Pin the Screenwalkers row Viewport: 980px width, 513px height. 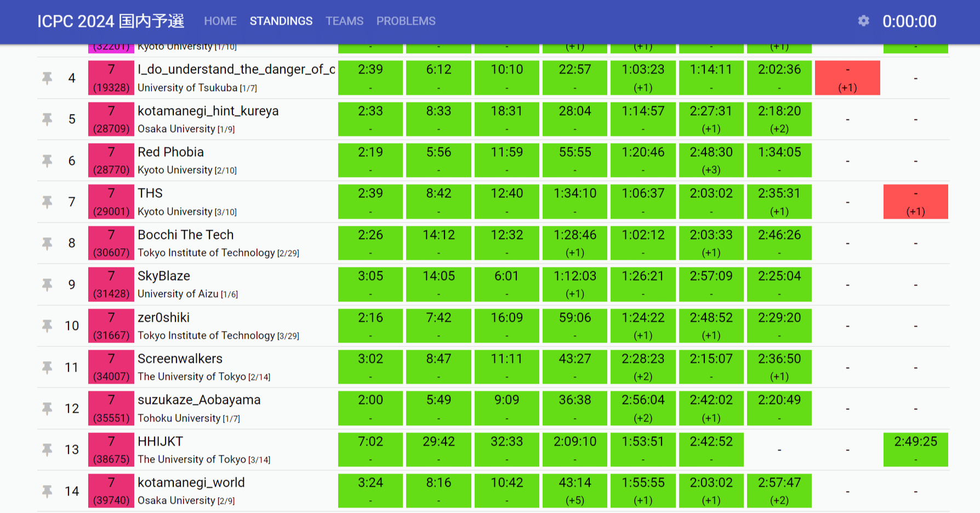coord(47,367)
